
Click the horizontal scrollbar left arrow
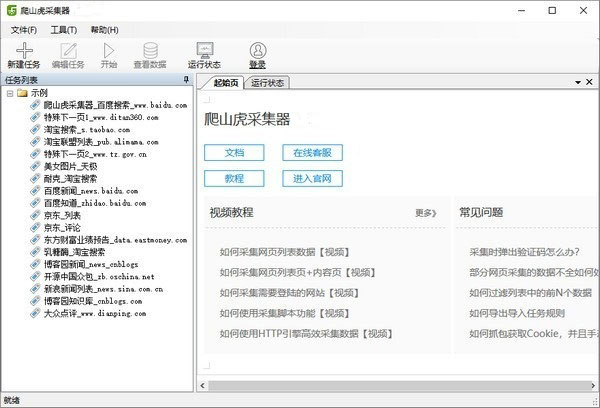coord(202,385)
